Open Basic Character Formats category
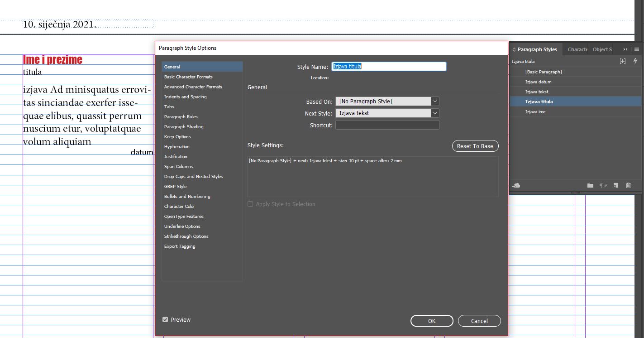Screen dimensions: 644x338 coord(202,77)
